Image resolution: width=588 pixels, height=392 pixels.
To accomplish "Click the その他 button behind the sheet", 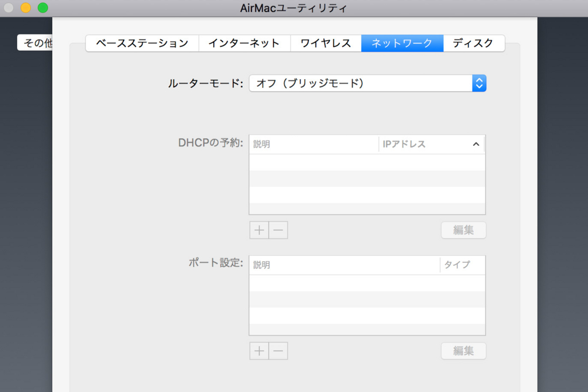I will click(x=35, y=42).
